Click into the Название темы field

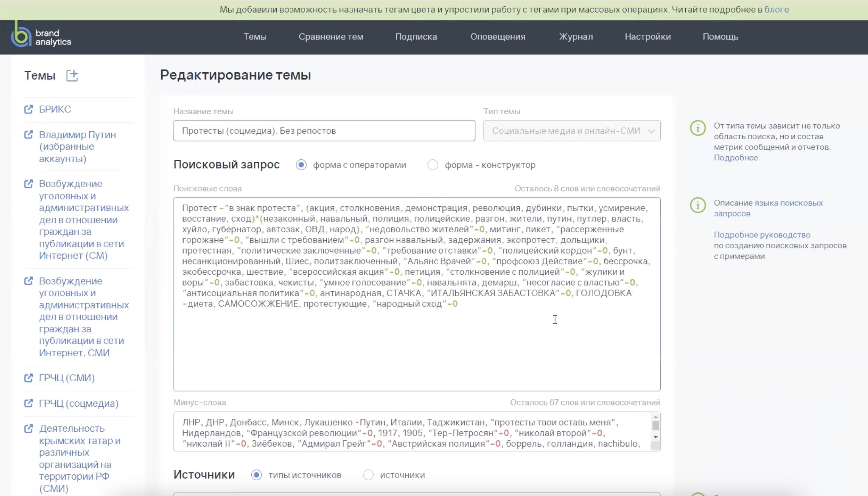tap(324, 131)
